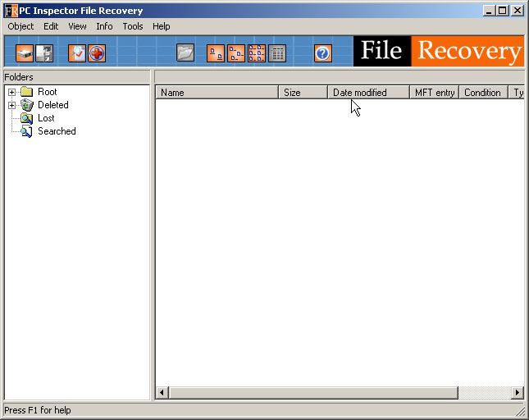Click the horizontal scrollbar left arrow
Image resolution: width=529 pixels, height=420 pixels.
tap(162, 393)
